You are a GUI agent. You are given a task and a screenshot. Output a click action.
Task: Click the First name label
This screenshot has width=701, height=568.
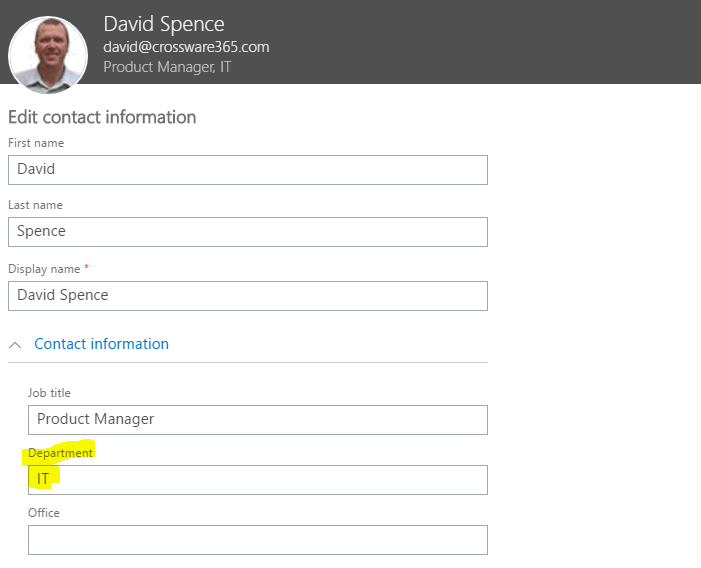[36, 143]
